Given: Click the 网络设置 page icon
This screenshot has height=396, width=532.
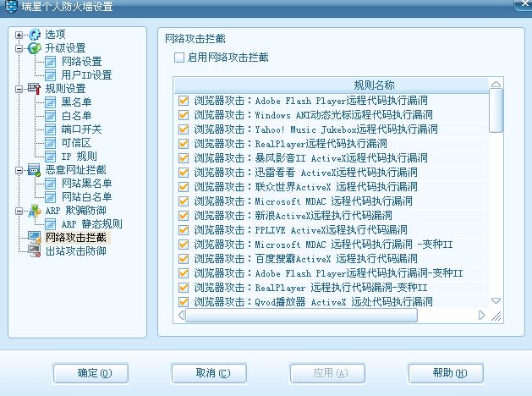Looking at the screenshot, I should pos(50,62).
